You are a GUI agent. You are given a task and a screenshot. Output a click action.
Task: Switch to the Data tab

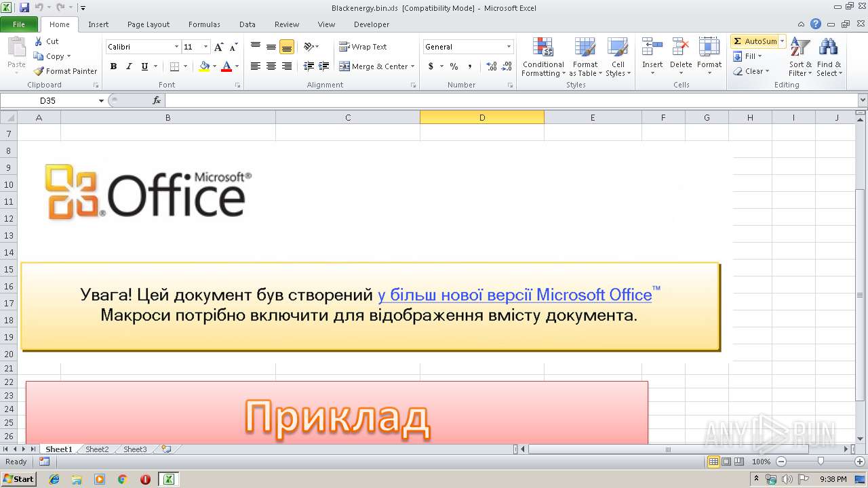pyautogui.click(x=248, y=24)
